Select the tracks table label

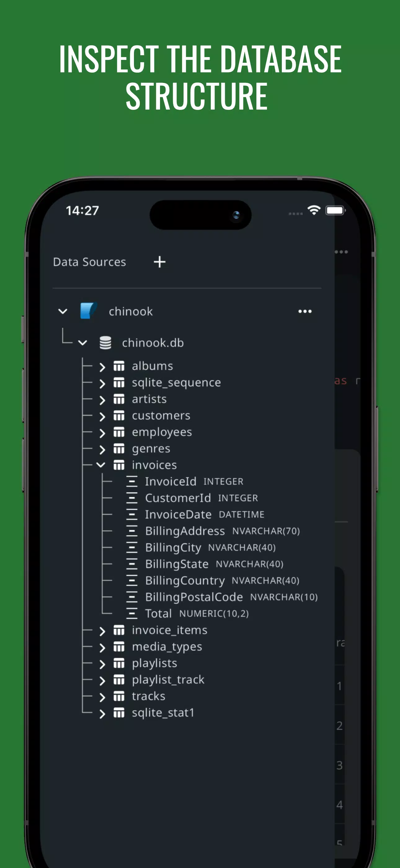(149, 696)
